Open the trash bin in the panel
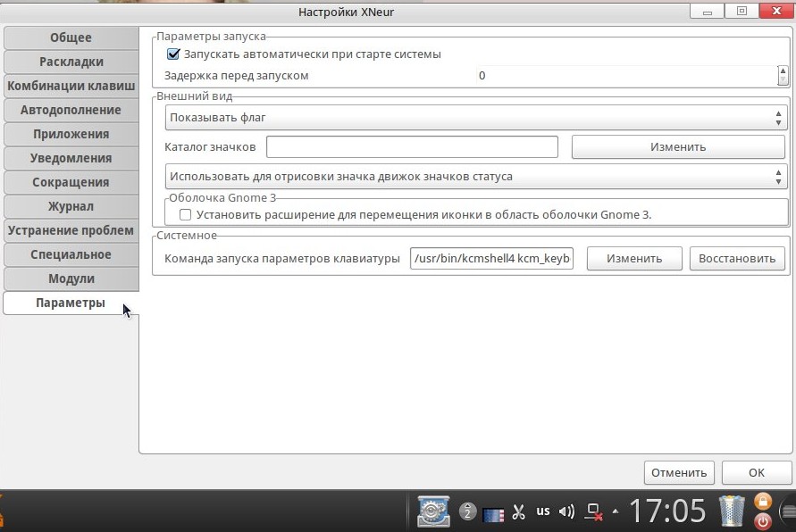 (x=731, y=511)
